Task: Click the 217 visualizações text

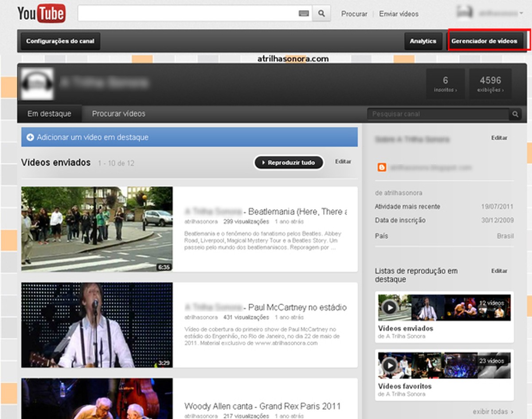Action: click(x=246, y=416)
